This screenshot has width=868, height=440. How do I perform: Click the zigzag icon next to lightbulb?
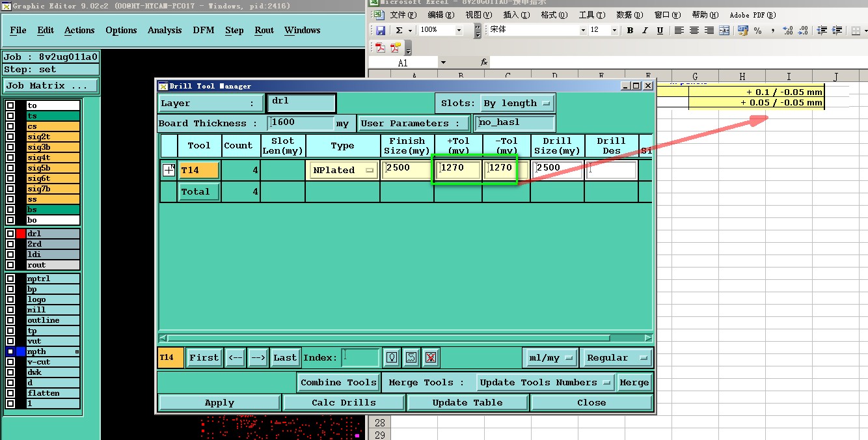click(411, 357)
